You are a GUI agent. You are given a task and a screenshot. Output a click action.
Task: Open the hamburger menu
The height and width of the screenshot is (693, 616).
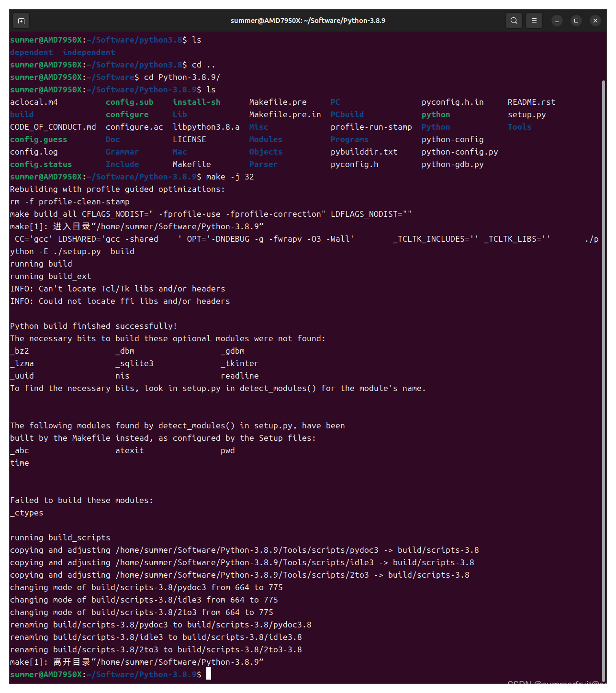pos(534,21)
